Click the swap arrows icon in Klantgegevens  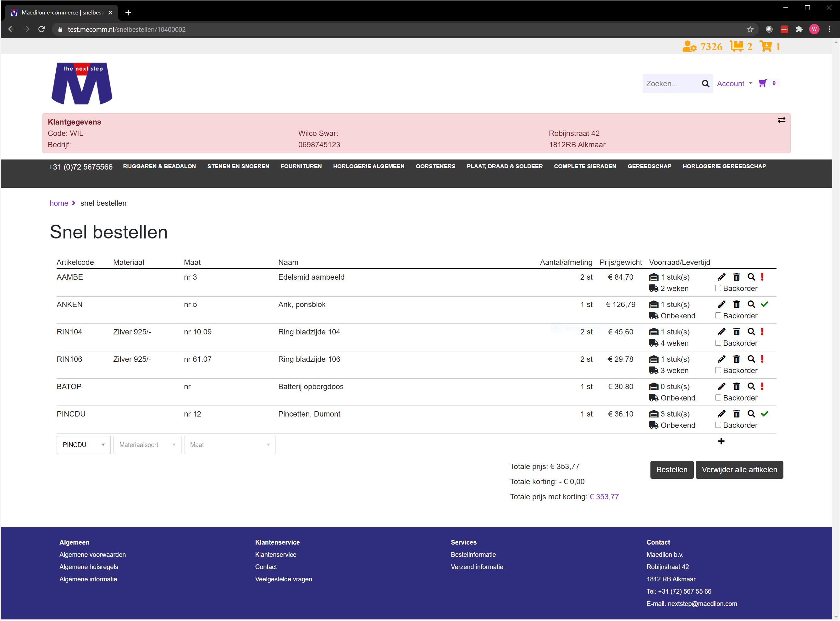pyautogui.click(x=782, y=120)
